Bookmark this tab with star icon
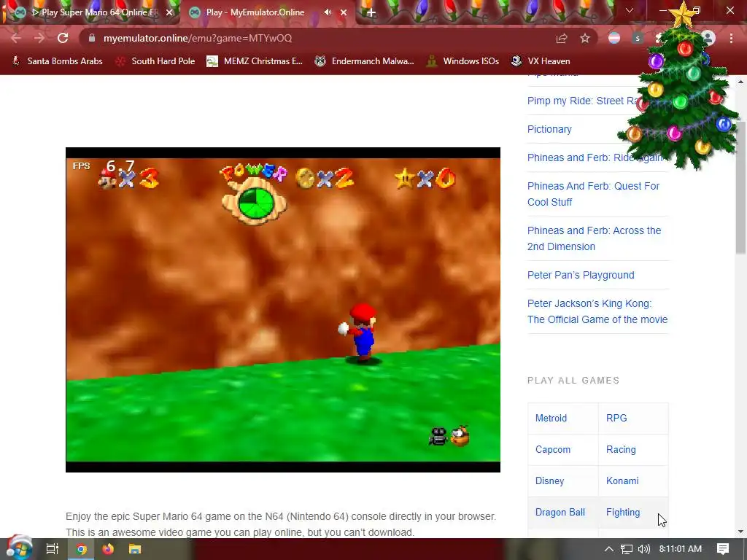 coord(585,38)
